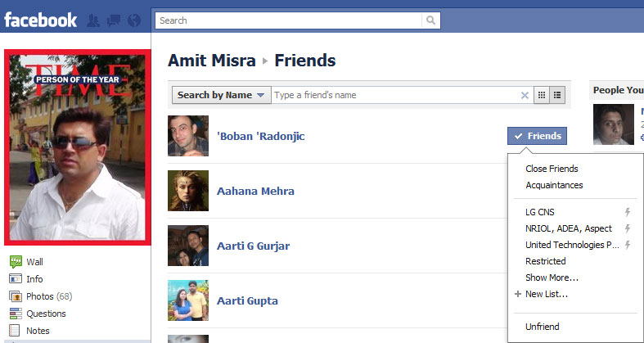
Task: Click the Info icon in sidebar
Action: click(x=16, y=279)
